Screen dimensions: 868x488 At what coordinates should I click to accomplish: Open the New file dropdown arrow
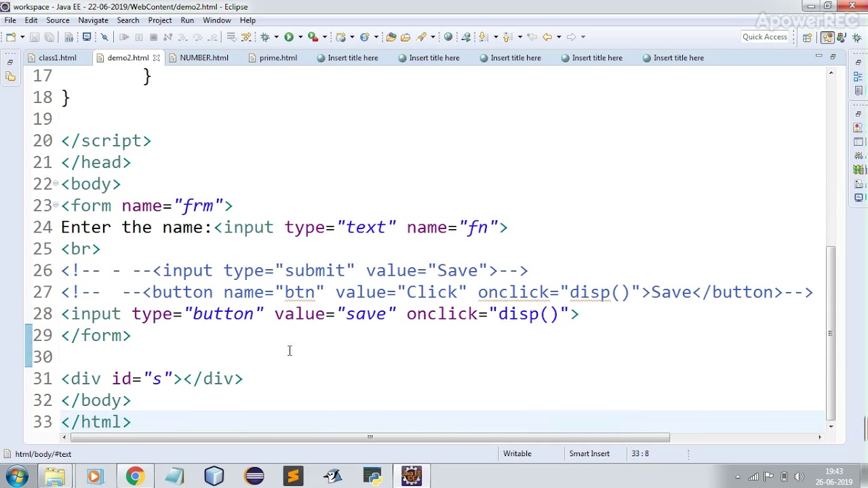[22, 37]
